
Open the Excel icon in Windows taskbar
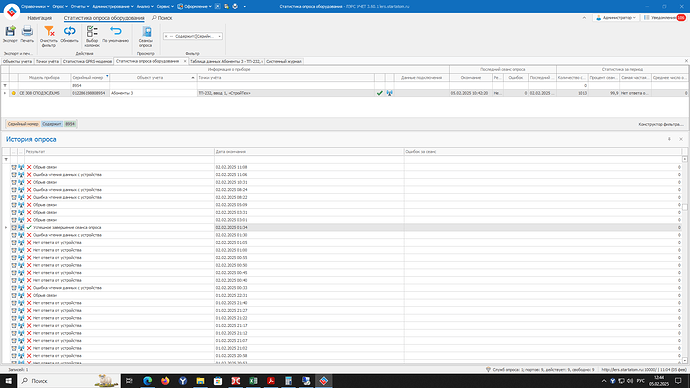(x=253, y=381)
